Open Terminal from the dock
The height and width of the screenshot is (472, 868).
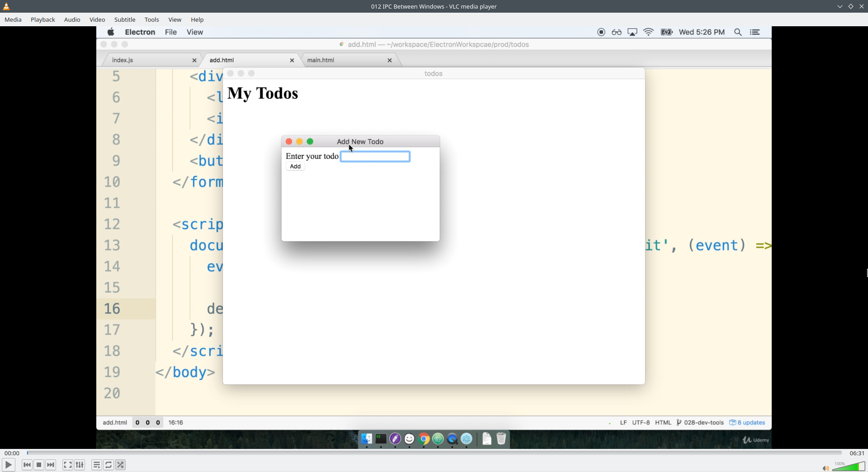click(x=381, y=439)
